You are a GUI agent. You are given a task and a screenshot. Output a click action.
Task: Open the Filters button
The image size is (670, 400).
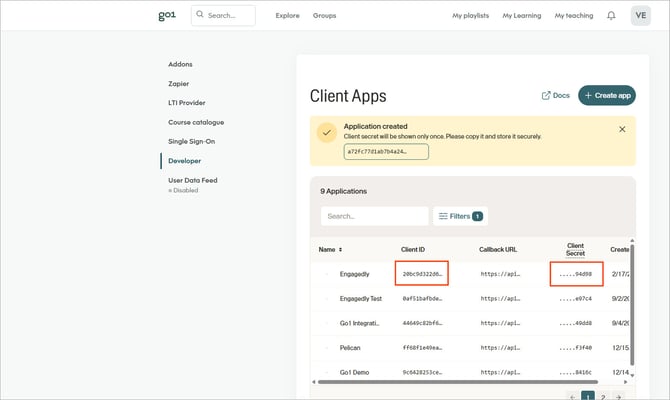point(460,216)
